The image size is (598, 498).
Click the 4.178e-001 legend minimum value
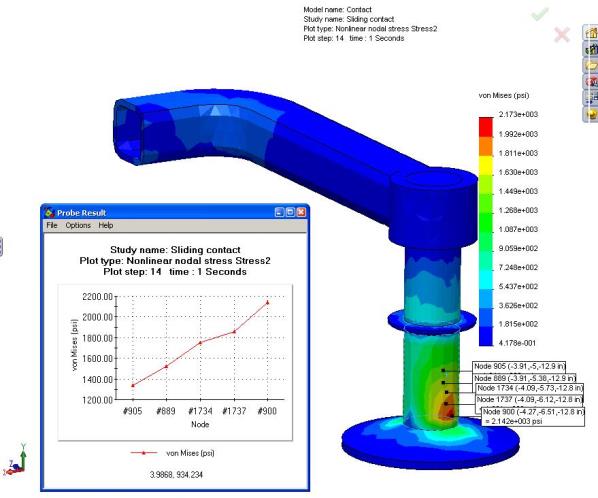click(x=517, y=343)
